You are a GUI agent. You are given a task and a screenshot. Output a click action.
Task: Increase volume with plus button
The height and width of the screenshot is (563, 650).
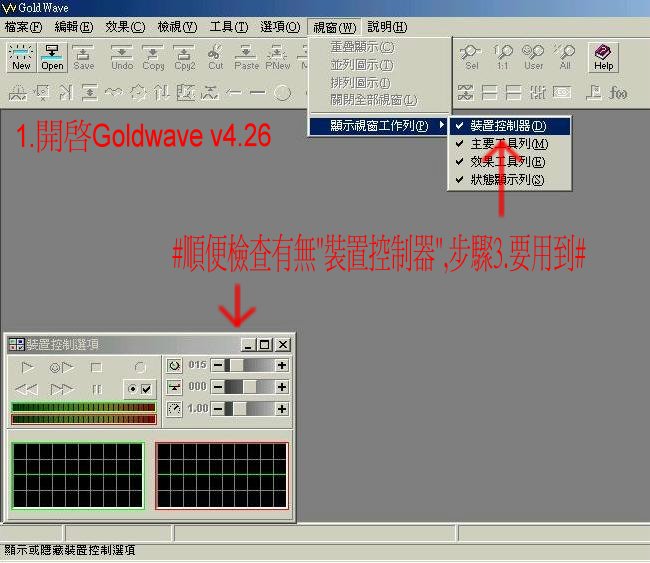tap(282, 366)
